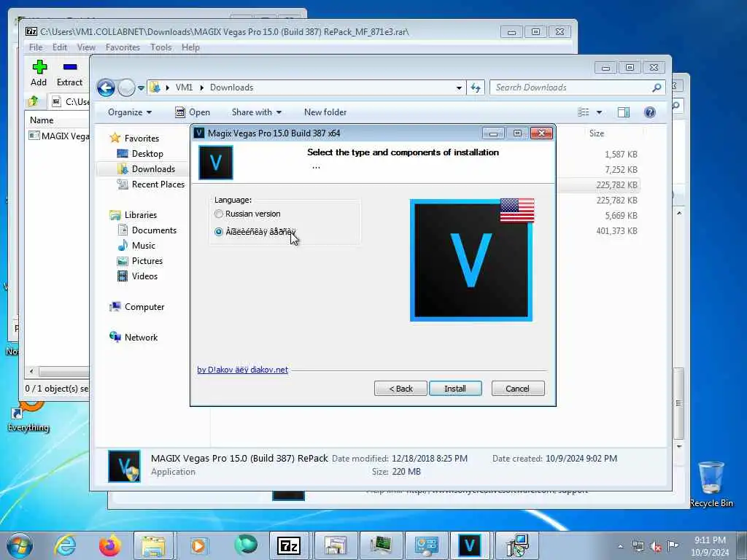The height and width of the screenshot is (560, 747).
Task: Select the second language radio option
Action: point(219,232)
